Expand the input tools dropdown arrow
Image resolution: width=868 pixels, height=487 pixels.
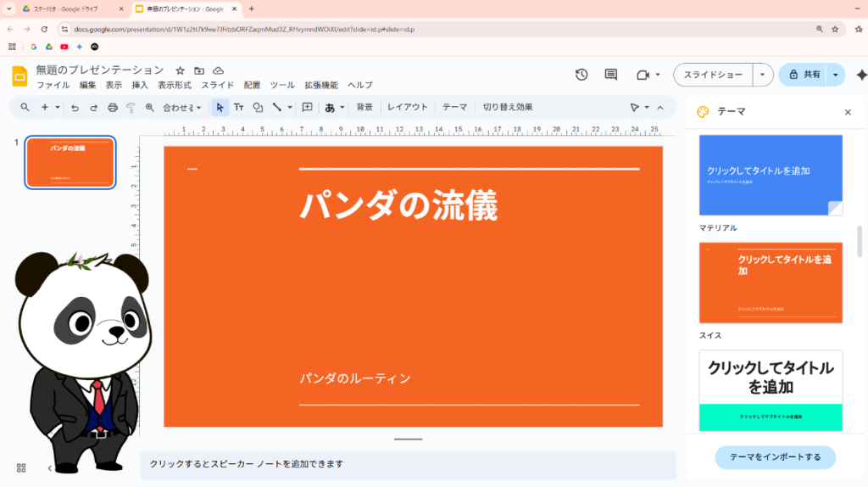point(342,108)
